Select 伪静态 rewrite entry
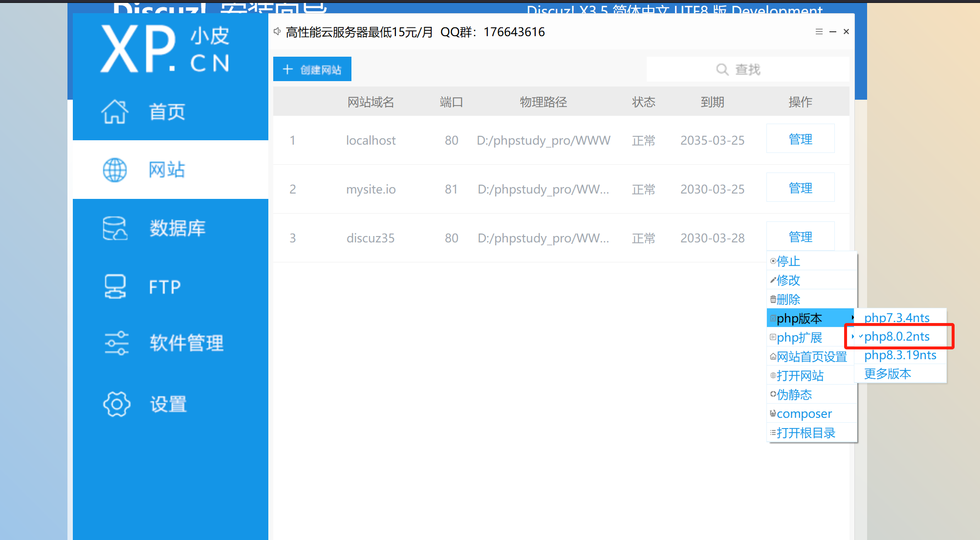The width and height of the screenshot is (980, 540). point(812,395)
